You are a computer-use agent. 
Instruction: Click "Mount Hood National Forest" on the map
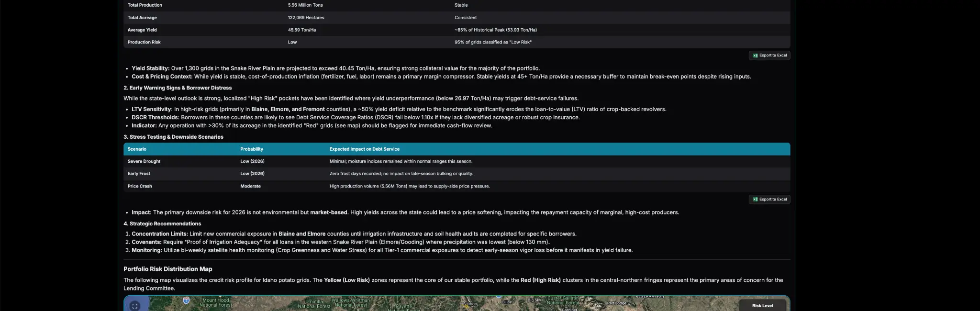pyautogui.click(x=216, y=302)
